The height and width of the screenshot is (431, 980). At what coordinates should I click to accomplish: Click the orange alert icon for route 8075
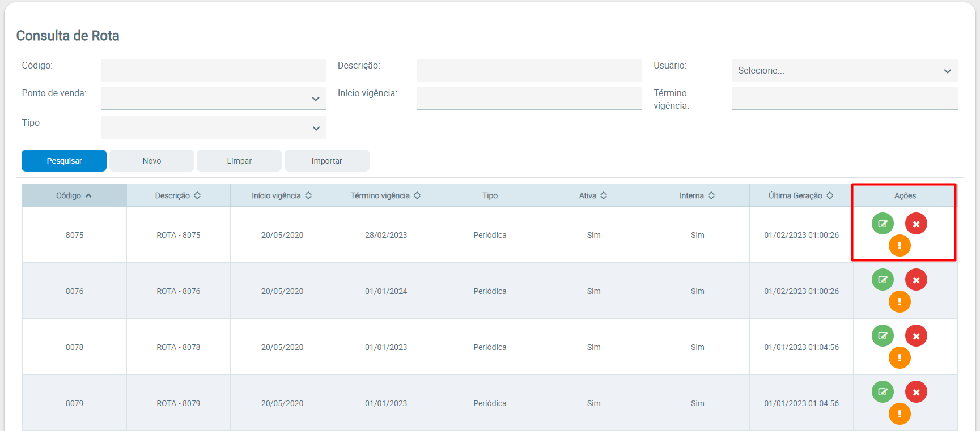point(900,246)
